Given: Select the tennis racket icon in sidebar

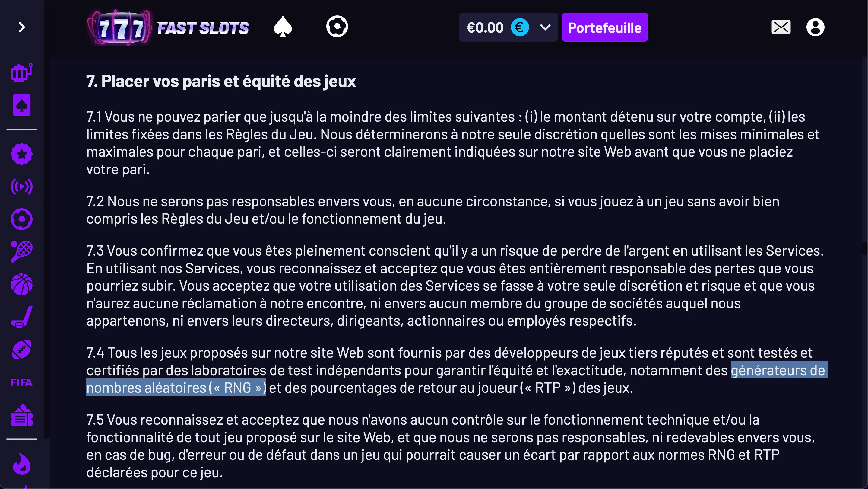Looking at the screenshot, I should tap(22, 251).
